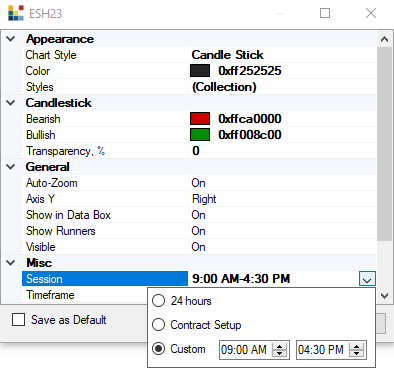Click the Transparency value 0
Image resolution: width=394 pixels, height=376 pixels.
(196, 151)
